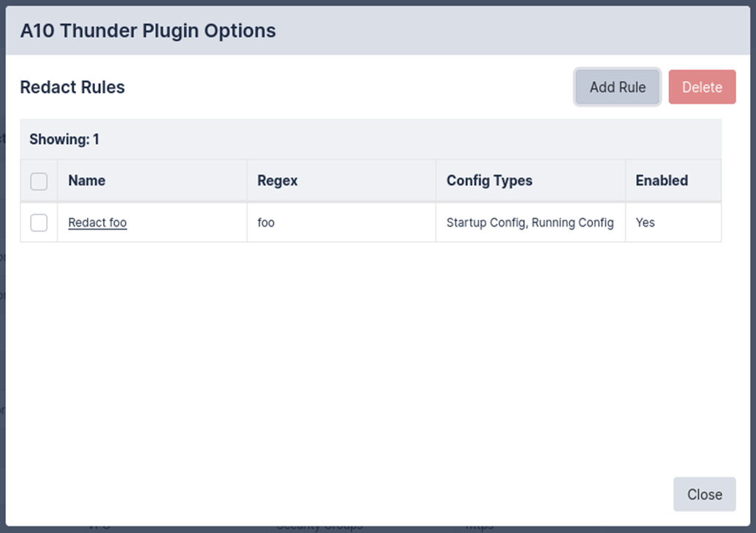Click the blank space beside the Showing count
The height and width of the screenshot is (533, 756).
409,140
